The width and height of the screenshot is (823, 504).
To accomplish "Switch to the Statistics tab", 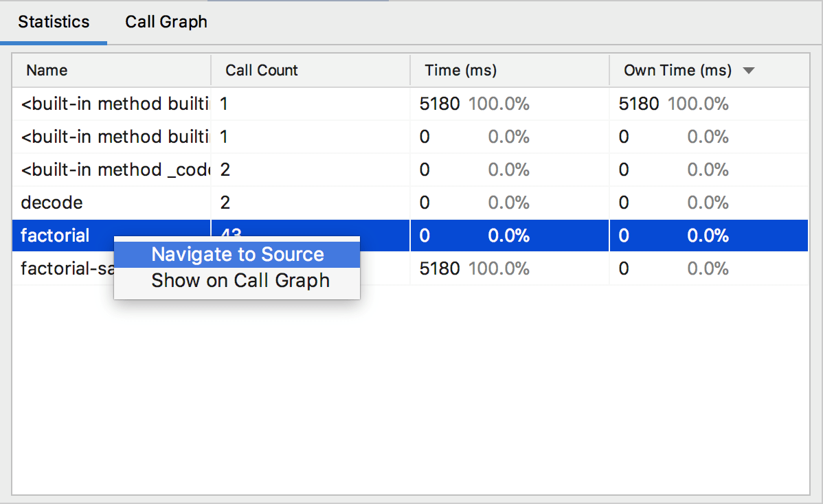I will [x=54, y=22].
